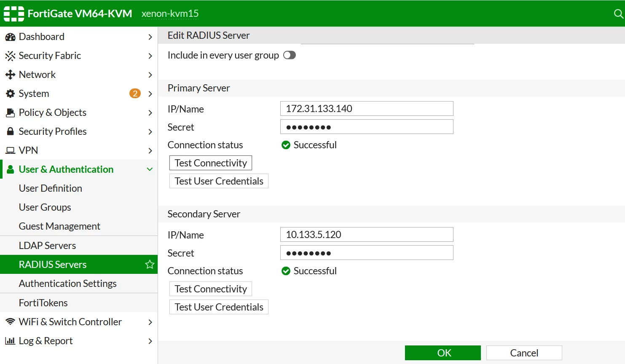Open User Definition page
Screen dimensions: 625x364
coord(79,188)
